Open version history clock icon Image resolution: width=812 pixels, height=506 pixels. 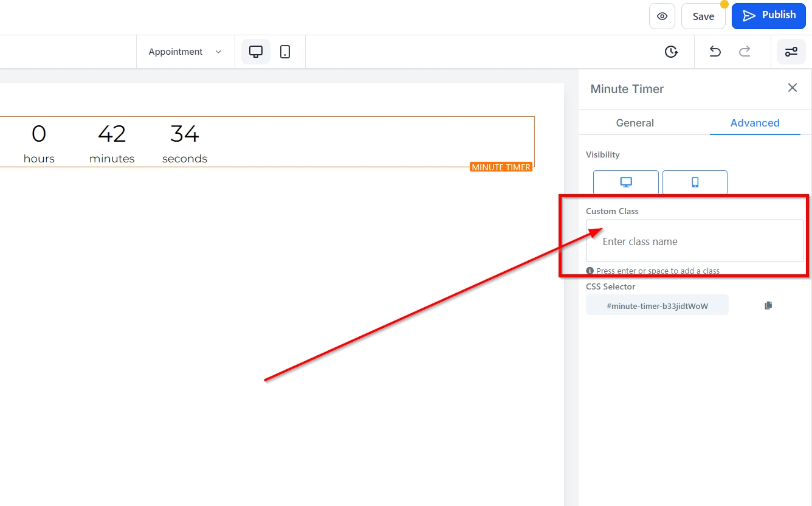671,52
